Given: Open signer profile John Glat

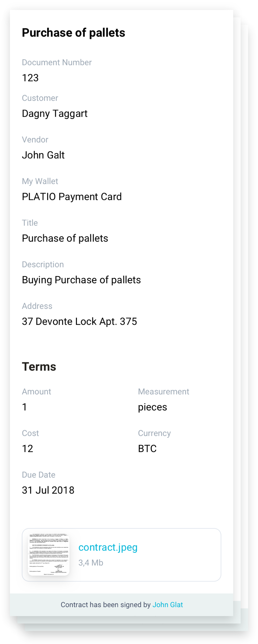Looking at the screenshot, I should 168,605.
